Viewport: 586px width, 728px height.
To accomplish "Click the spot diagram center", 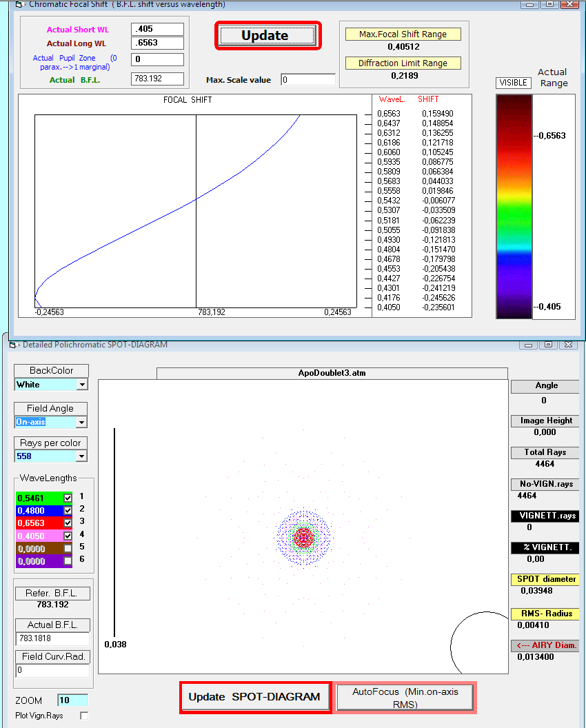I will (303, 538).
